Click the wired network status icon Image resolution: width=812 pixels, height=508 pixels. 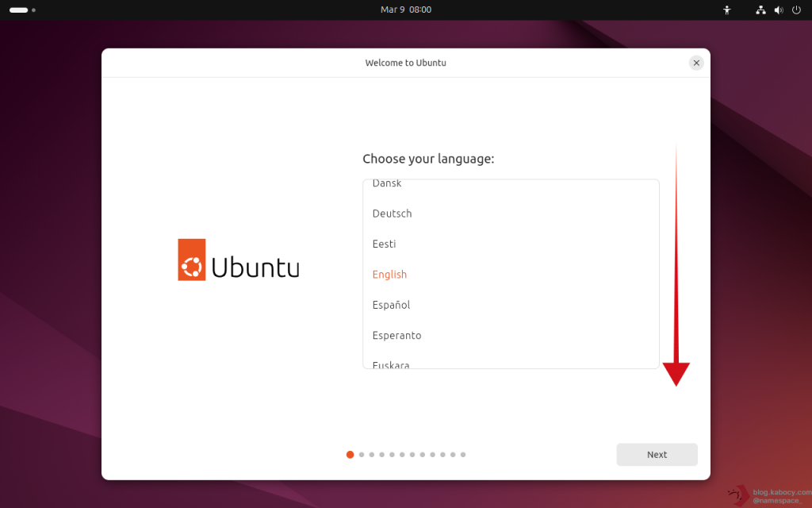tap(760, 10)
